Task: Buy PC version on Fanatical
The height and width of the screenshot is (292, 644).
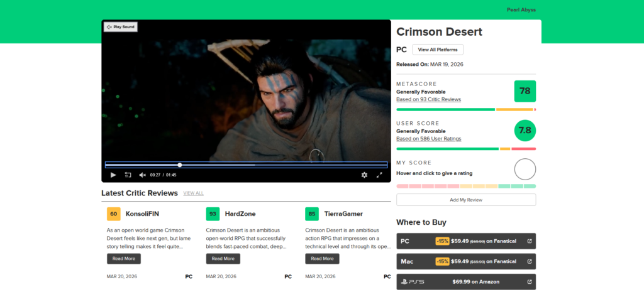Action: pyautogui.click(x=466, y=241)
